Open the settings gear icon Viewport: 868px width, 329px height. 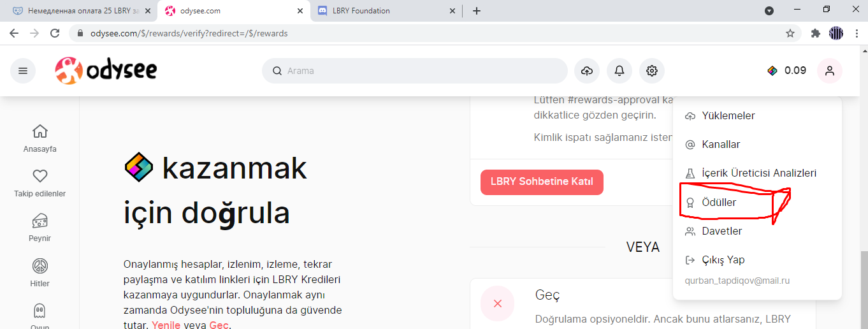(x=652, y=71)
